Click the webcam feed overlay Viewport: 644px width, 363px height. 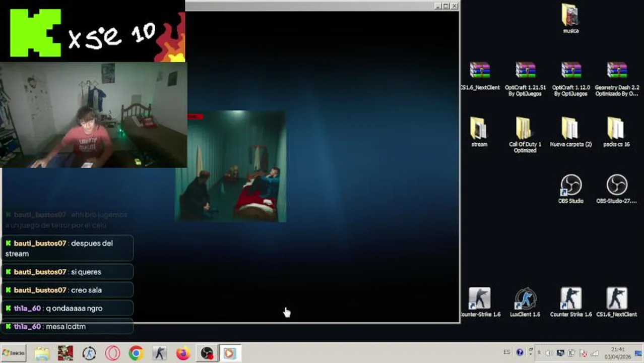(93, 115)
